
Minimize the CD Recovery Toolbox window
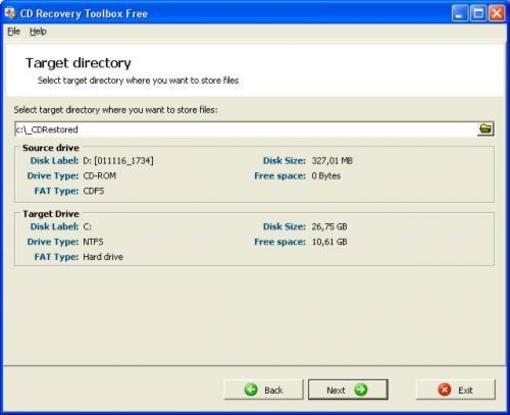pos(460,14)
